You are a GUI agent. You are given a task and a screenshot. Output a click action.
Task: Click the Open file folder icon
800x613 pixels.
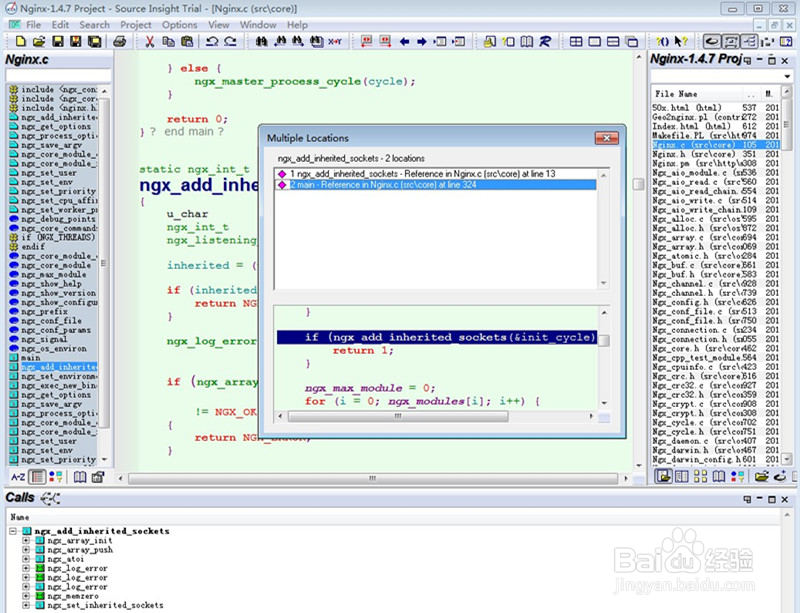click(39, 41)
